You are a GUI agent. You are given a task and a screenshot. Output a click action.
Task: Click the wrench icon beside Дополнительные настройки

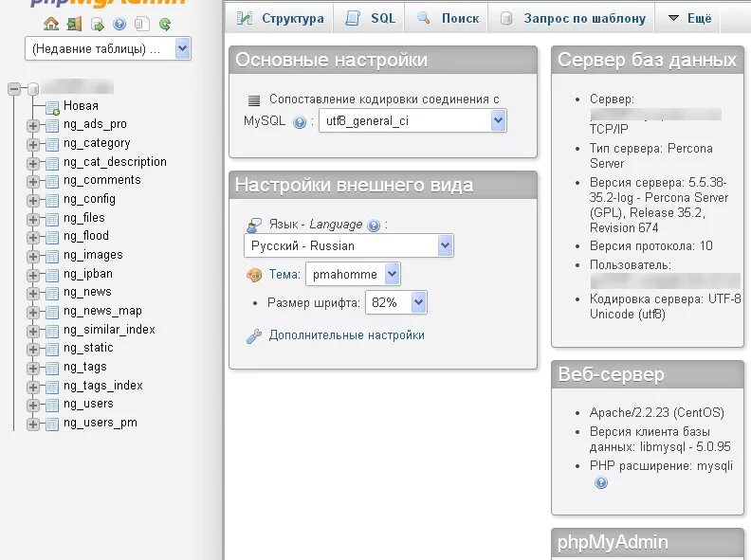[254, 336]
